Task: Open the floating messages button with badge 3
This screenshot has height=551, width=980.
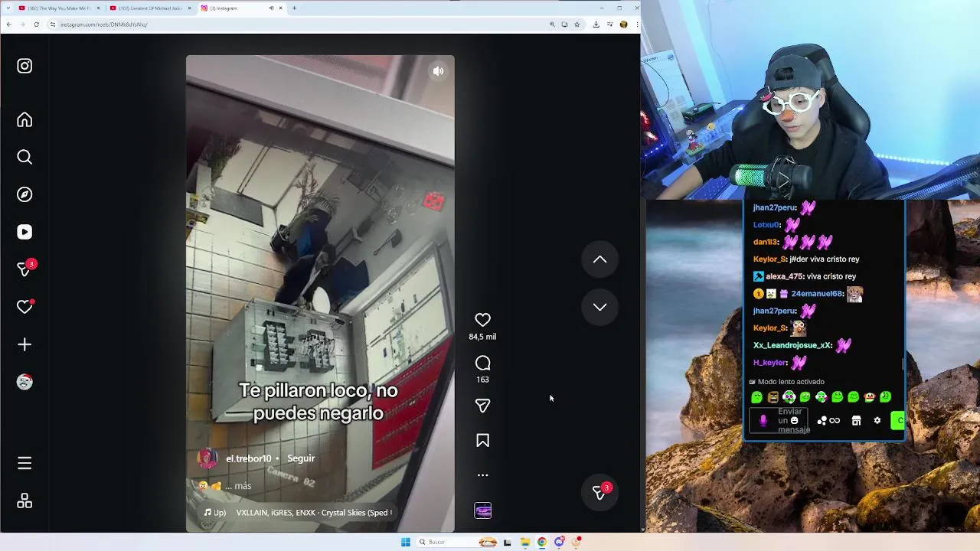Action: coord(599,493)
